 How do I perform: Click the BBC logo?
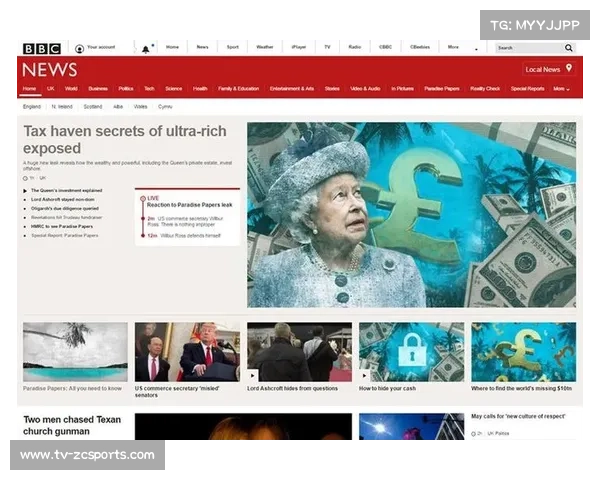click(x=42, y=48)
